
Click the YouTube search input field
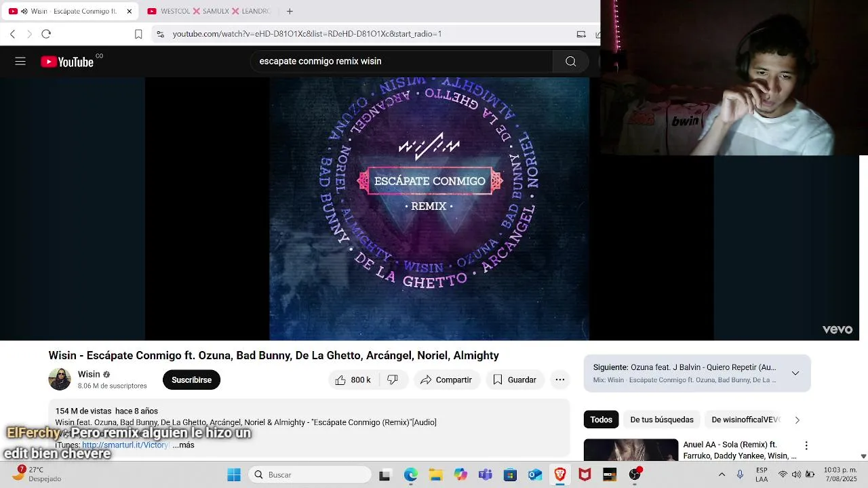tap(402, 62)
